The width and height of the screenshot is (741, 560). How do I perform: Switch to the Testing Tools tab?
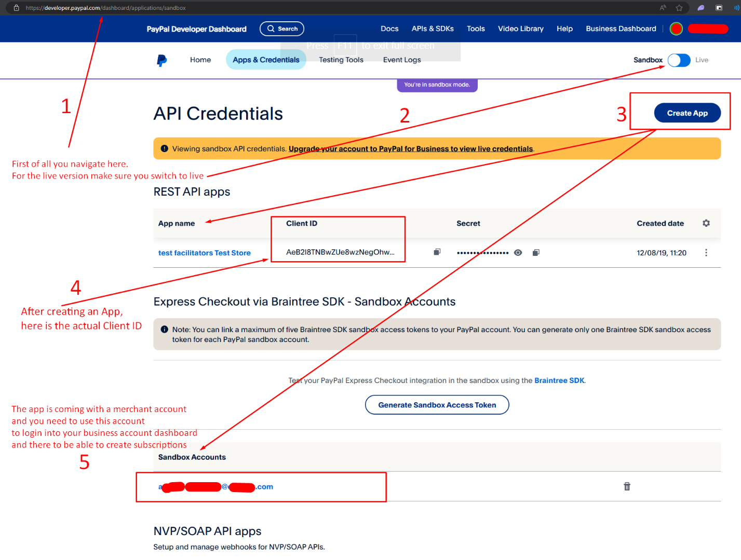(341, 60)
